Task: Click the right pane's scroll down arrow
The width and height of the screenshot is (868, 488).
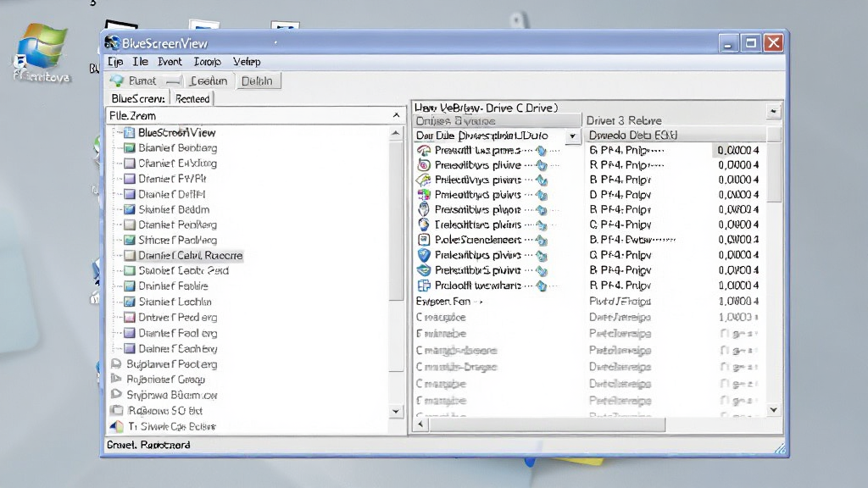Action: click(x=774, y=410)
